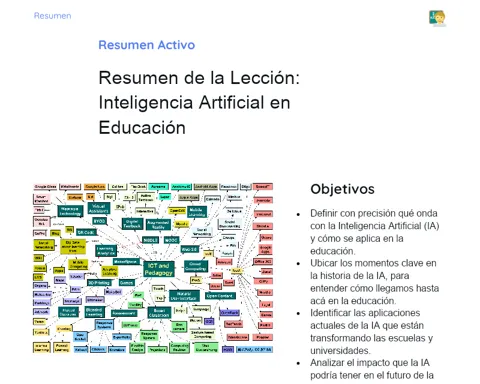
Task: Click the Objetivos section heading
Action: coord(342,189)
